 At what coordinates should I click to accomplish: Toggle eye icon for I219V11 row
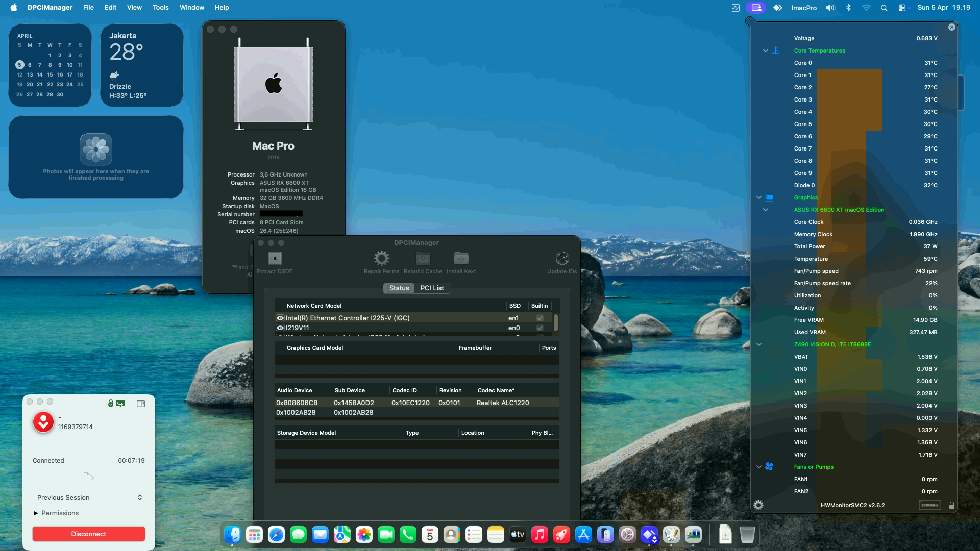pos(280,328)
